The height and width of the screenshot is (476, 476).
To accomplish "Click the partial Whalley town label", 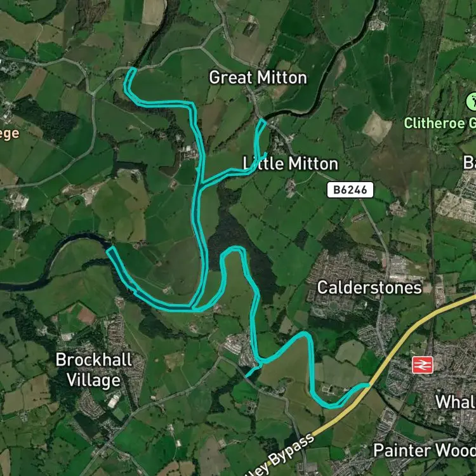I will pos(455,402).
